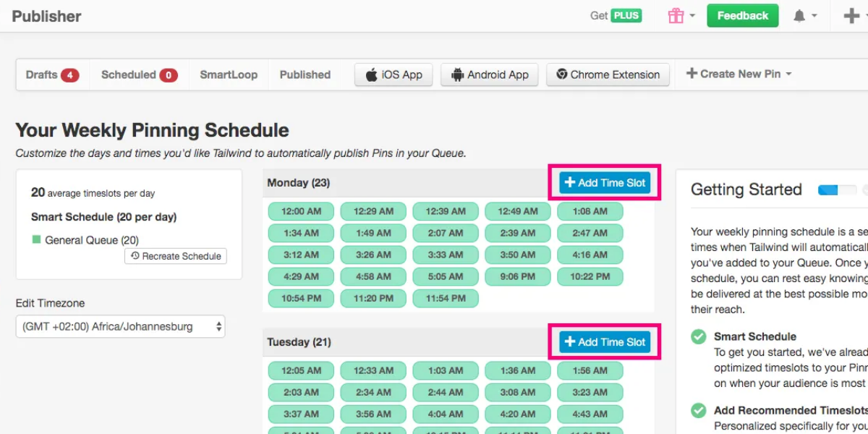
Task: Select the Monday 9:06 PM timeslot
Action: (517, 276)
